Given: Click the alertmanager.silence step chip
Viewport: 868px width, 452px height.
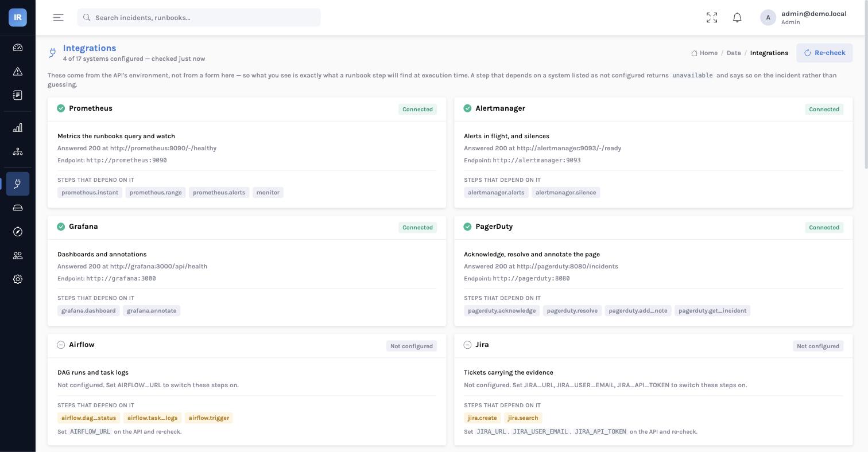Looking at the screenshot, I should click(566, 193).
